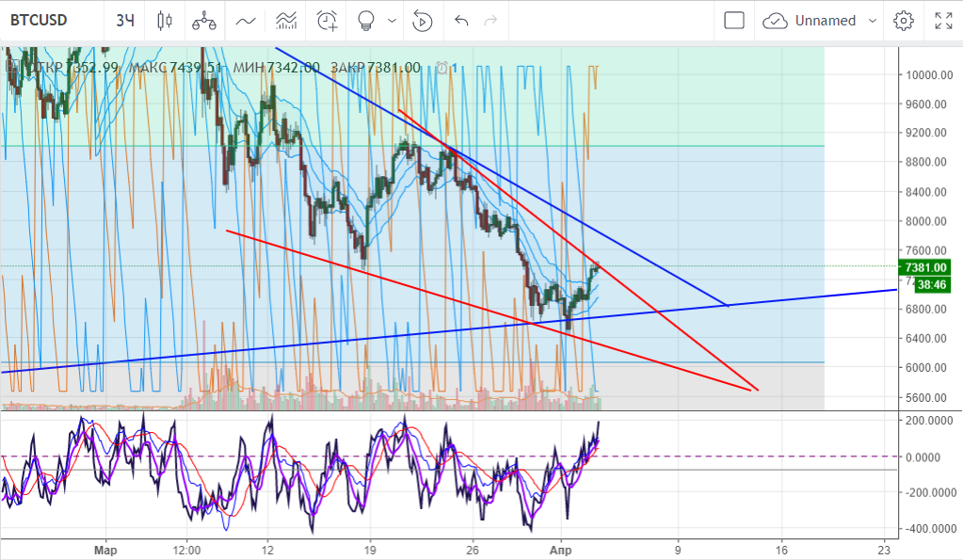Undo the last chart action

460,21
